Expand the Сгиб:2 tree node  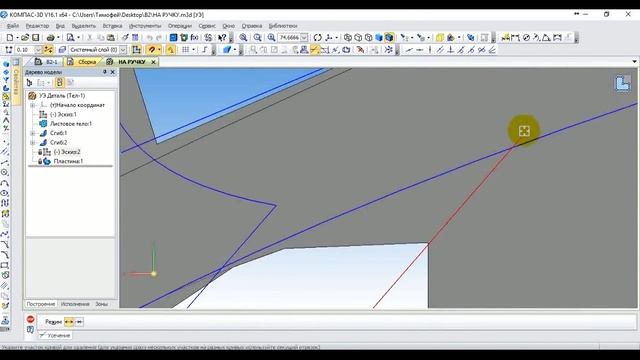pos(33,142)
